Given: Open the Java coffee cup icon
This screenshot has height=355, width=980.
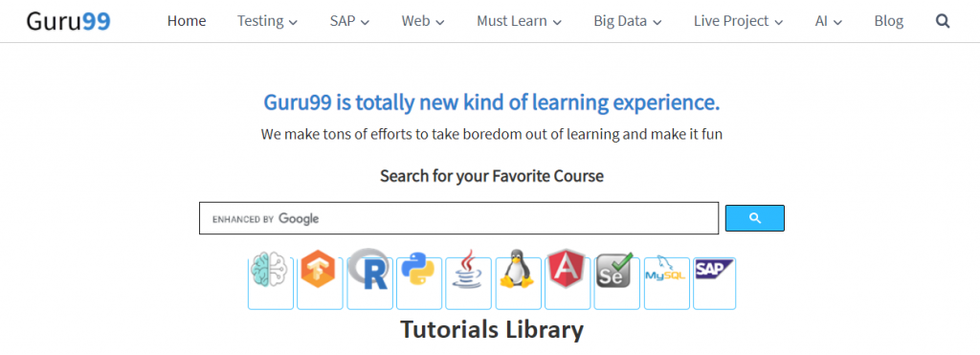Looking at the screenshot, I should (x=468, y=283).
